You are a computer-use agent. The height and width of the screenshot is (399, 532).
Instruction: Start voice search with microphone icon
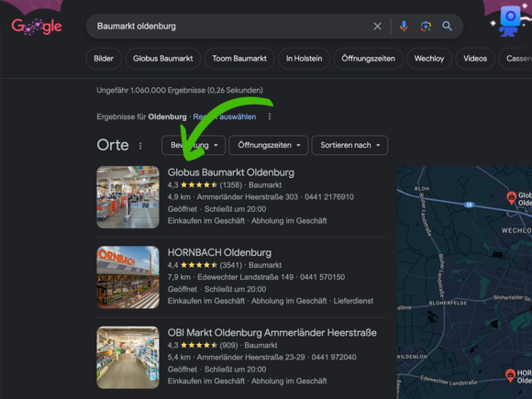(404, 26)
